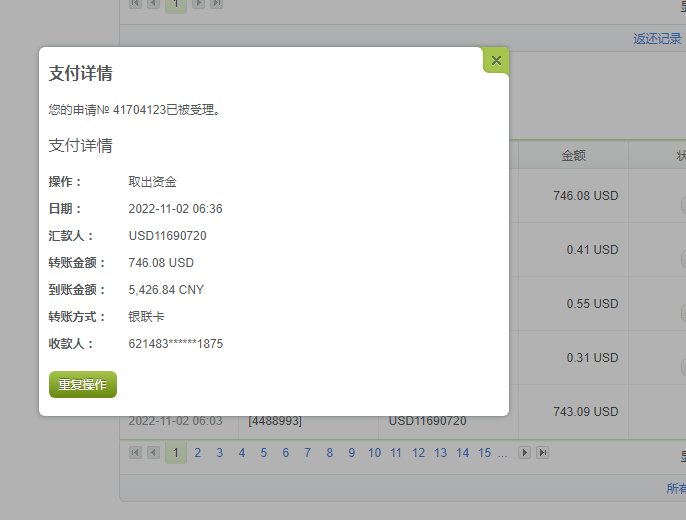Click the card number 621483******1875
Image resolution: width=686 pixels, height=520 pixels.
click(175, 344)
